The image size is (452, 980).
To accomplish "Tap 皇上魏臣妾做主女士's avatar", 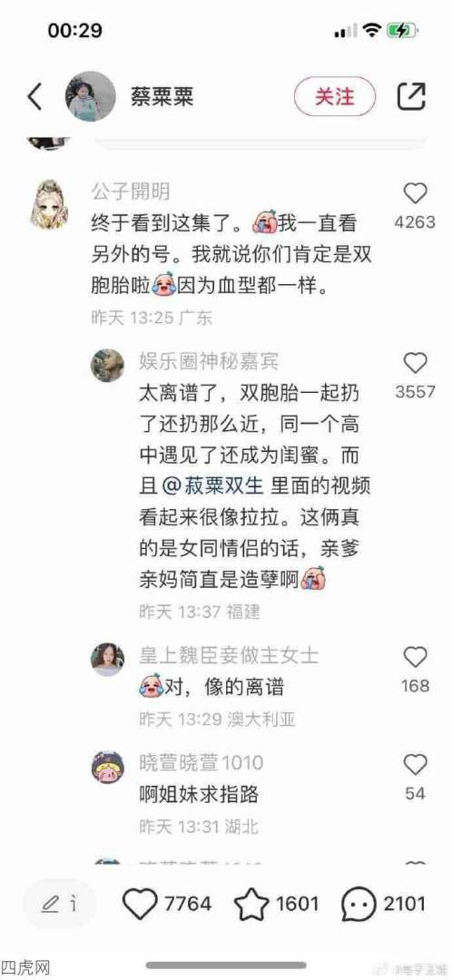I will pos(107,660).
